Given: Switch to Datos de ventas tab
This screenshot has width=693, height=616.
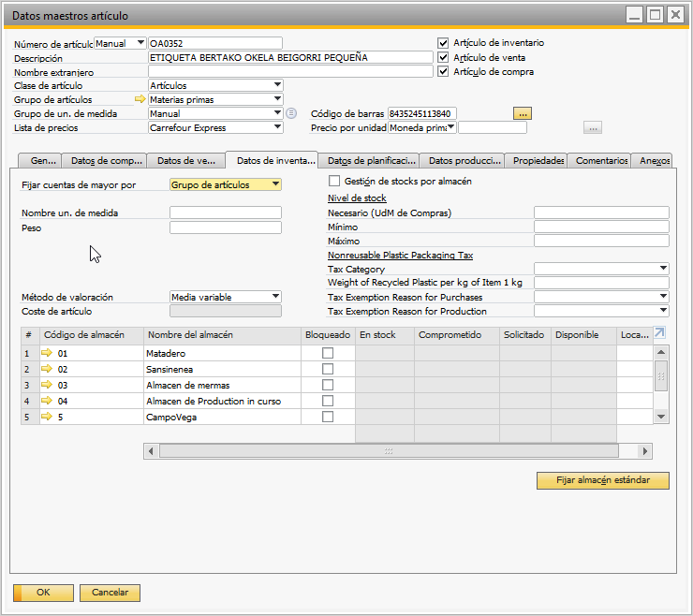Looking at the screenshot, I should click(186, 160).
